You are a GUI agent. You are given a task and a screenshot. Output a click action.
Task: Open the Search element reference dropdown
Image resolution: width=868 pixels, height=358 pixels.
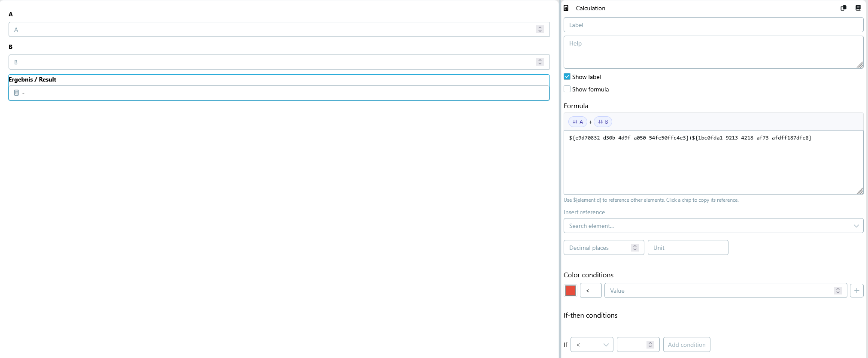(713, 226)
